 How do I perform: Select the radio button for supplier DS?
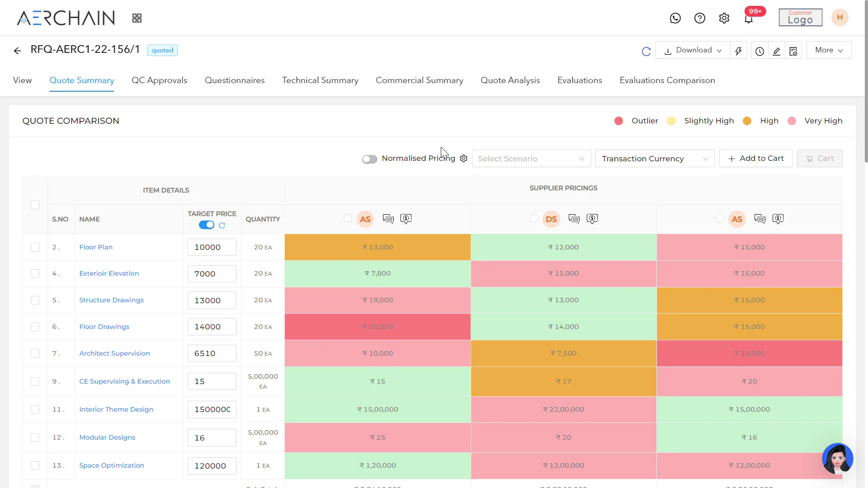click(x=534, y=219)
